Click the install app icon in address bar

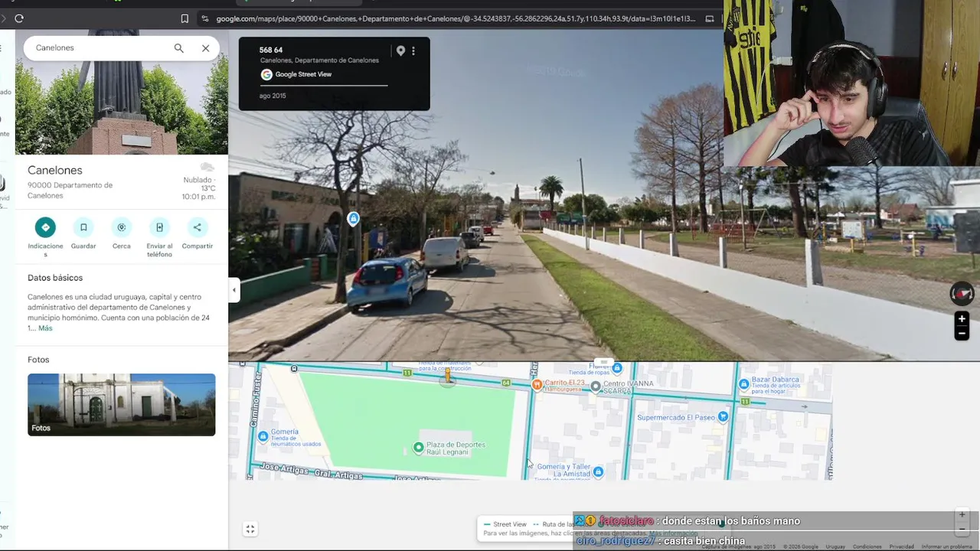pos(710,18)
